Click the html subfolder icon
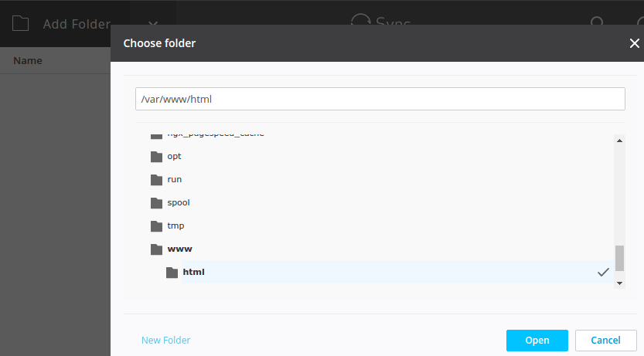This screenshot has height=356, width=644. 172,273
